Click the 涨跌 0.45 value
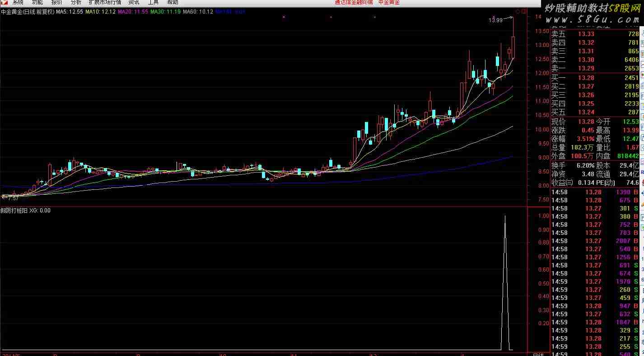Image resolution: width=644 pixels, height=356 pixels. coord(588,130)
